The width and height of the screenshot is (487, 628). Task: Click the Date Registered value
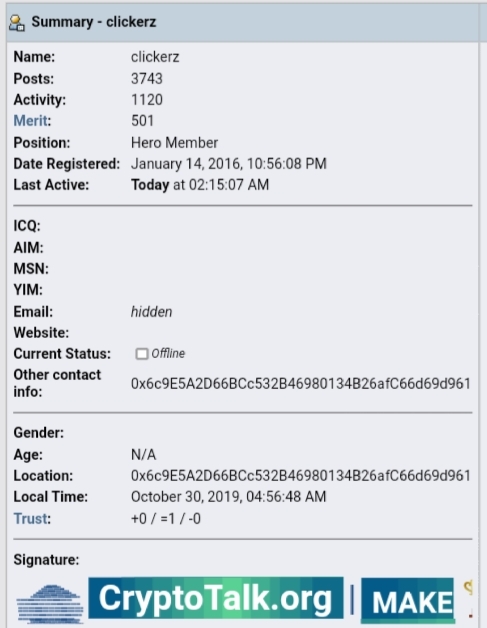point(229,163)
